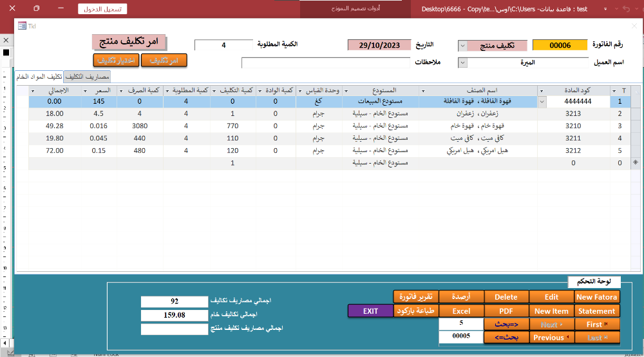Open the اسم العميل customer dropdown
Image resolution: width=644 pixels, height=357 pixels.
(462, 63)
